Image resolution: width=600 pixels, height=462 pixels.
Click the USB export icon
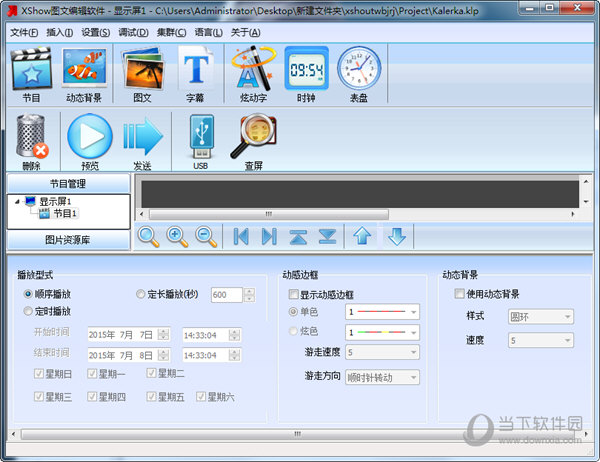[200, 138]
